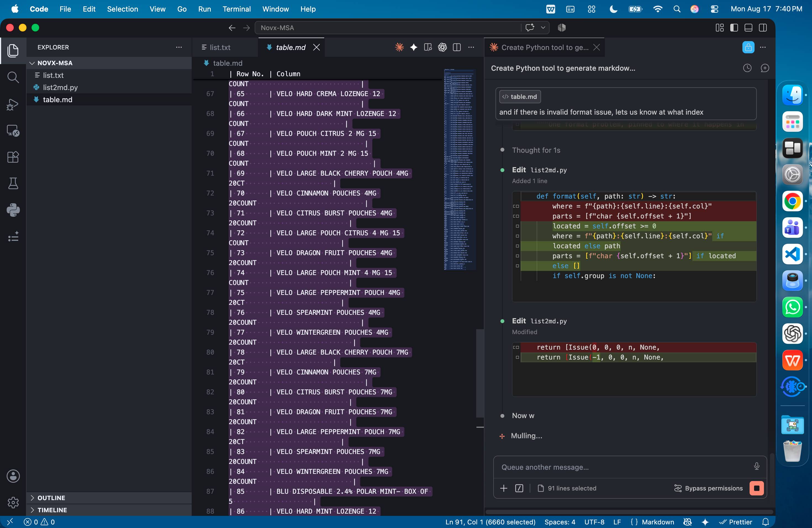The image size is (812, 528).
Task: Toggle the secondary side bar
Action: 763,28
